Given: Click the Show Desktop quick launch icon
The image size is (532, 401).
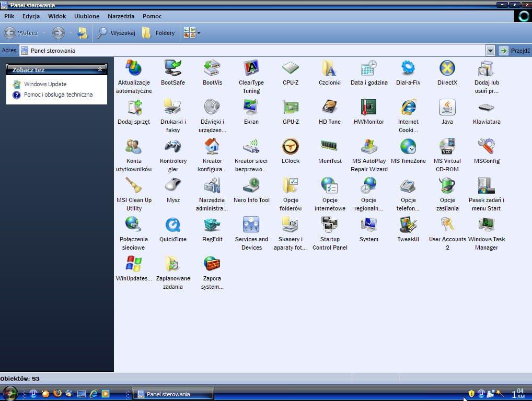Looking at the screenshot, I should click(82, 394).
